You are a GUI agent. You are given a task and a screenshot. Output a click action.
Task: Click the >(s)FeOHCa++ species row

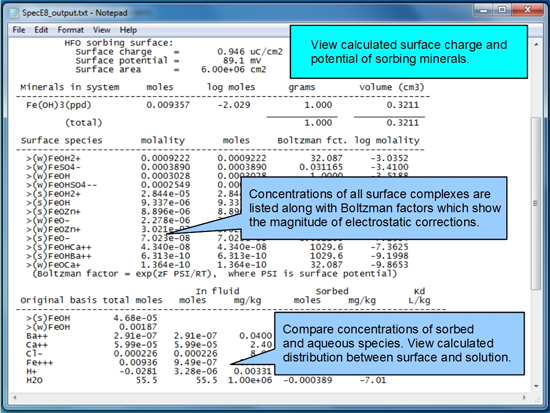coord(217,247)
